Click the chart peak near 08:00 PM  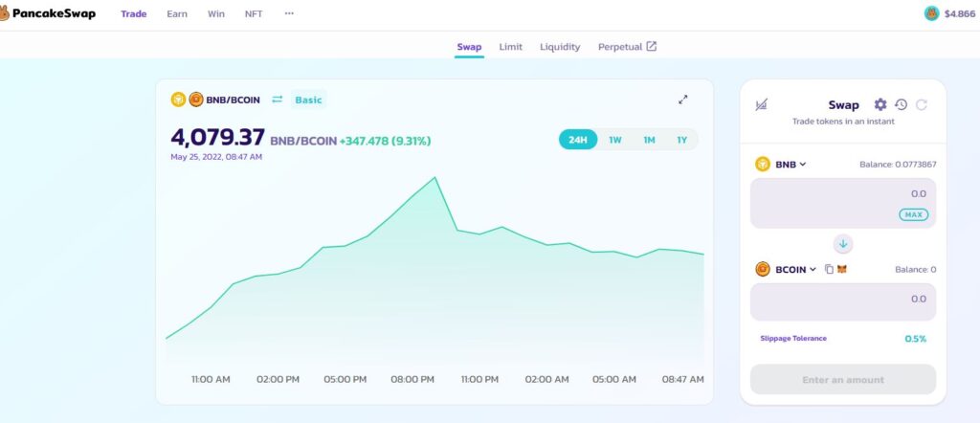point(435,177)
